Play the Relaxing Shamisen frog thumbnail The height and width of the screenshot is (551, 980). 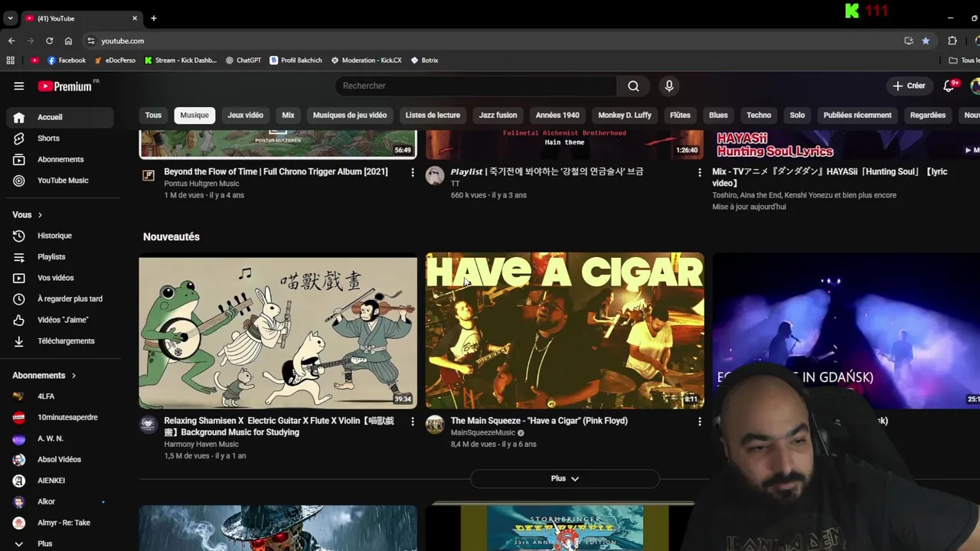(x=278, y=331)
